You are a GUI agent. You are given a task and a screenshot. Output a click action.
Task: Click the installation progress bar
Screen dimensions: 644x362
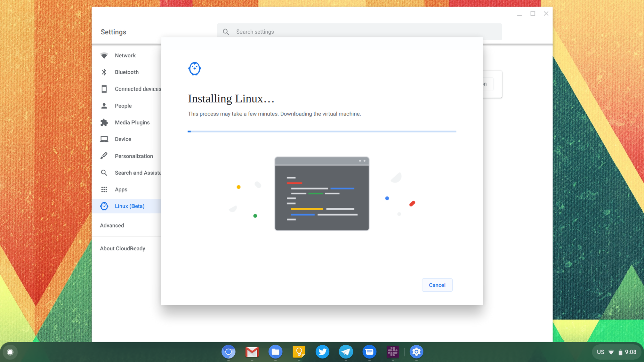coord(322,131)
